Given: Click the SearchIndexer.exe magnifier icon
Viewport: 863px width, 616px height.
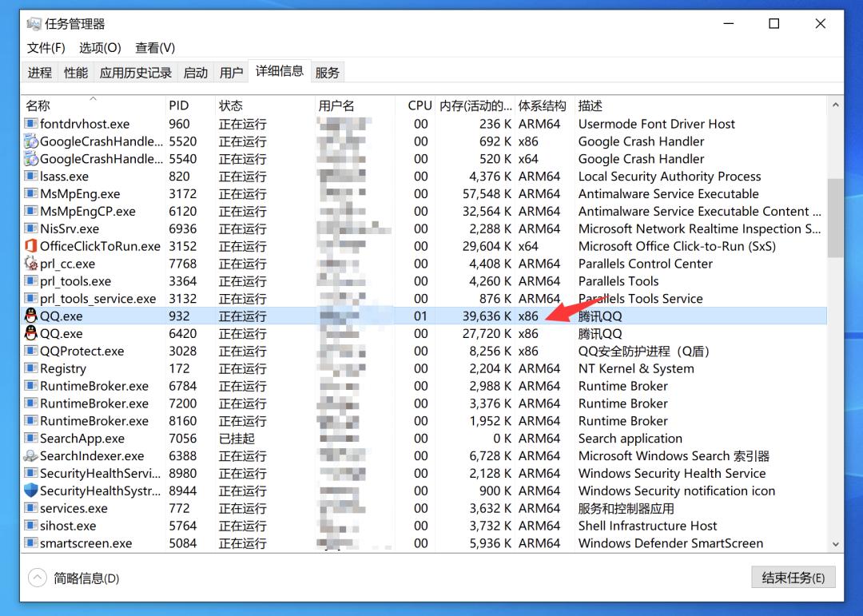Looking at the screenshot, I should pos(31,456).
